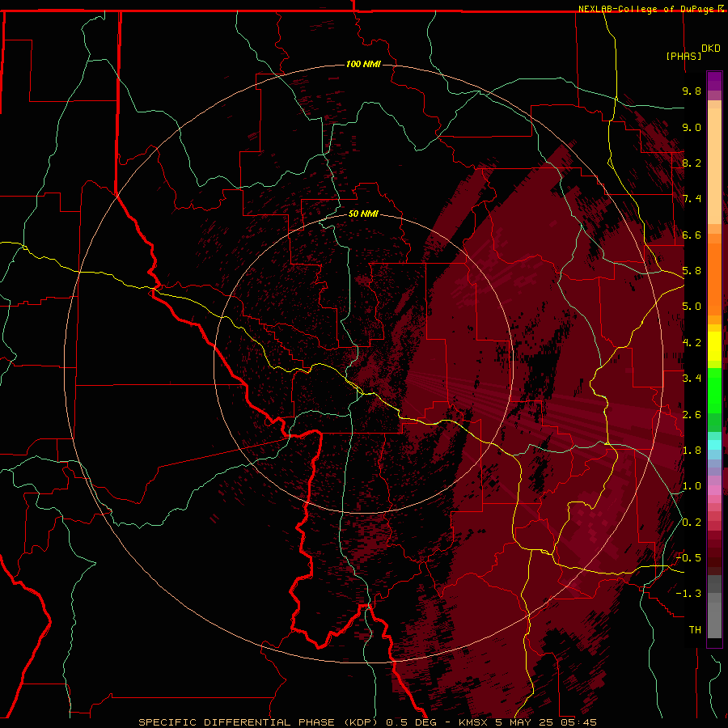Viewport: 728px width, 728px height.
Task: Click the yellow band of the color bar
Action: 714,346
